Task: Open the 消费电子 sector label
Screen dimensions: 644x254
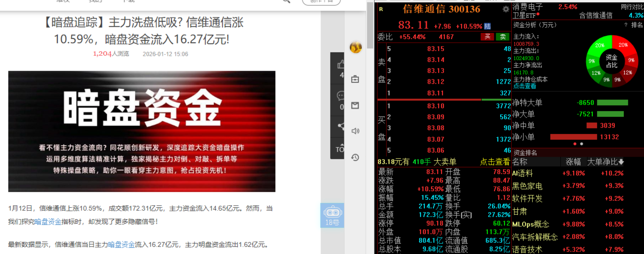Action: (528, 7)
